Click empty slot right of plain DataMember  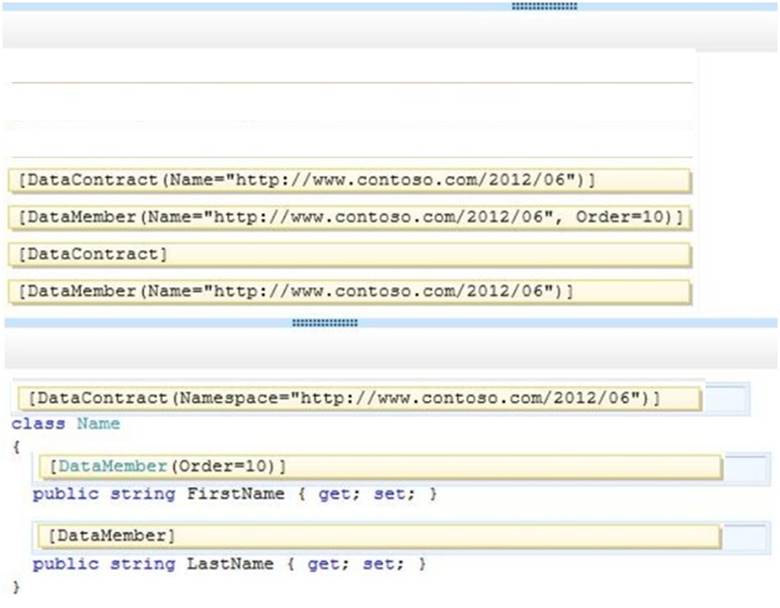tap(747, 538)
